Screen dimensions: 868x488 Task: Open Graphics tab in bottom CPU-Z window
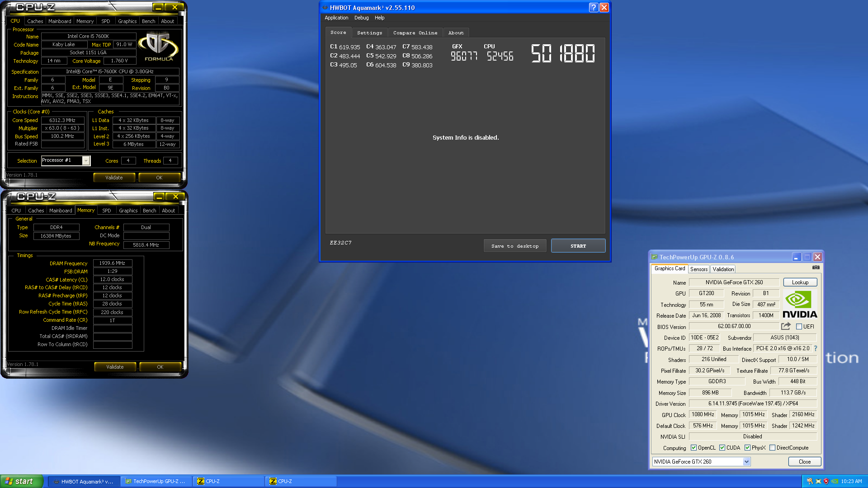point(128,211)
